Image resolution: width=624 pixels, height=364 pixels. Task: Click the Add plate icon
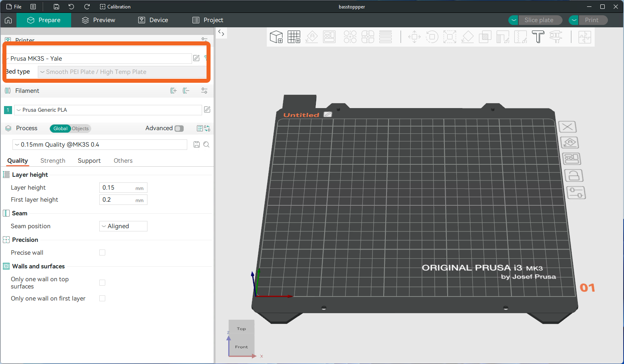294,37
